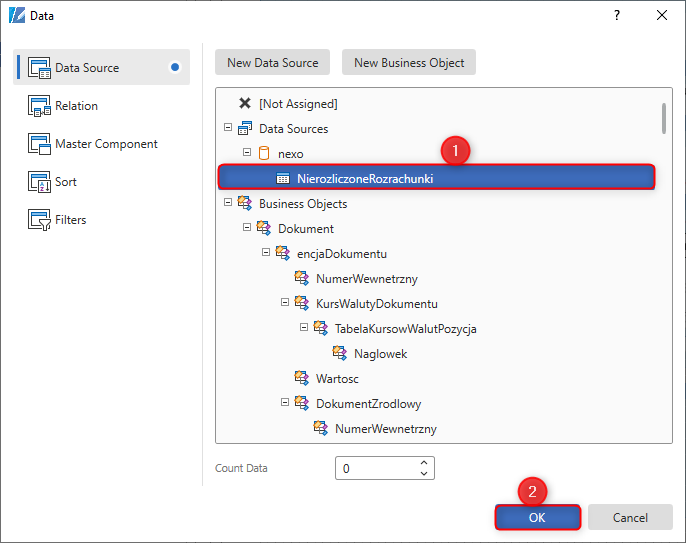Screen dimensions: 686x543
Task: Click the Relation panel icon
Action: pos(39,106)
